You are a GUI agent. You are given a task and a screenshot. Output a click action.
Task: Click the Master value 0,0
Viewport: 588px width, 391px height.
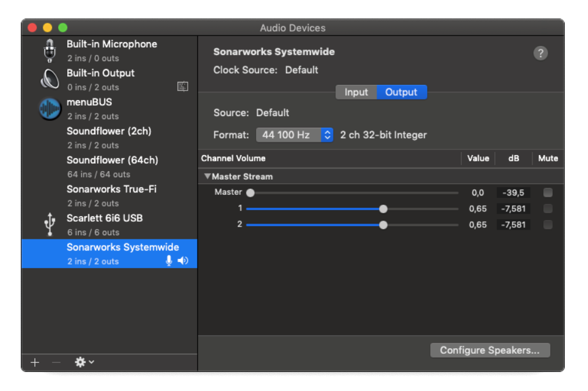coord(478,192)
